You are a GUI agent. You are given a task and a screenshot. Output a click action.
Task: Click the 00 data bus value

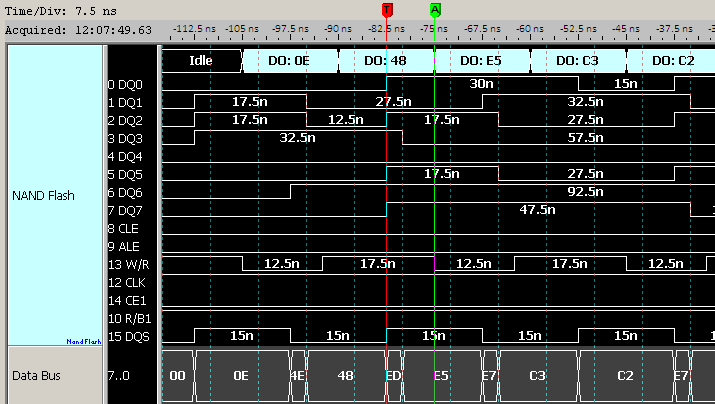pos(177,376)
